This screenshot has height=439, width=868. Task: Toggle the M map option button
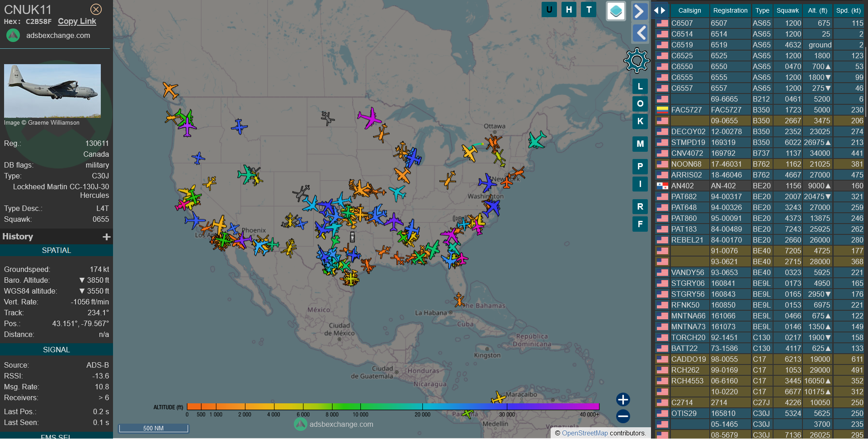[640, 144]
